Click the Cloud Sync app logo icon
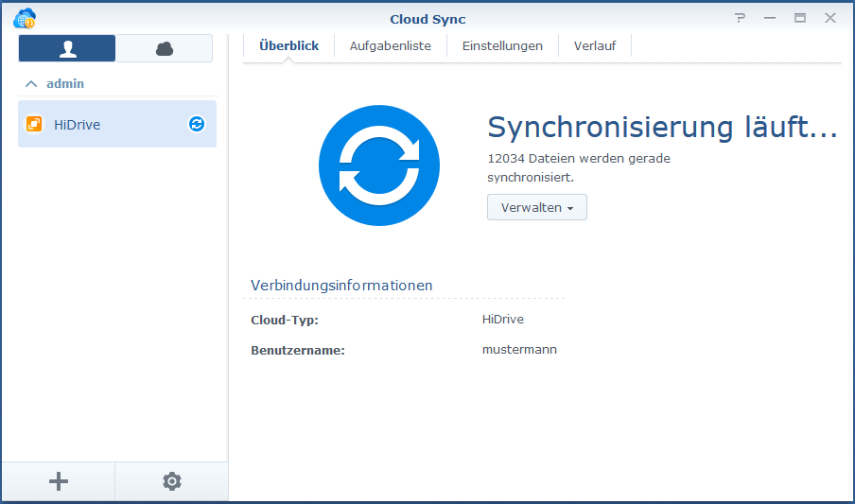 pyautogui.click(x=25, y=19)
